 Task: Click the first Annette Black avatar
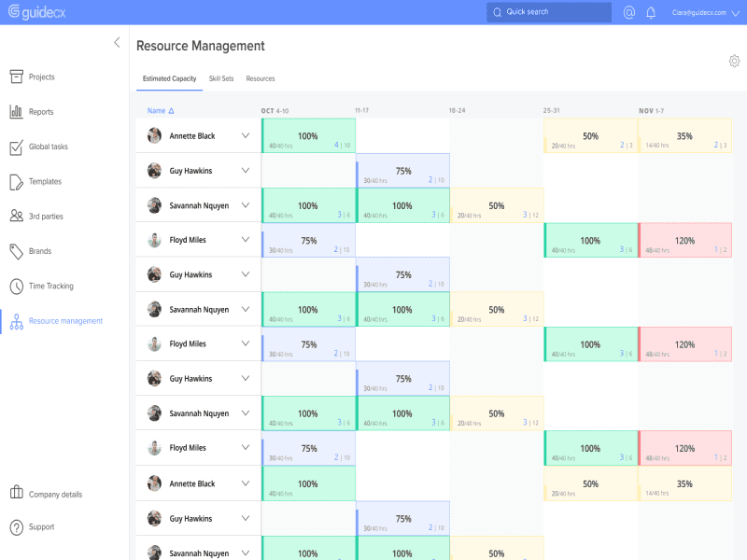pos(154,135)
